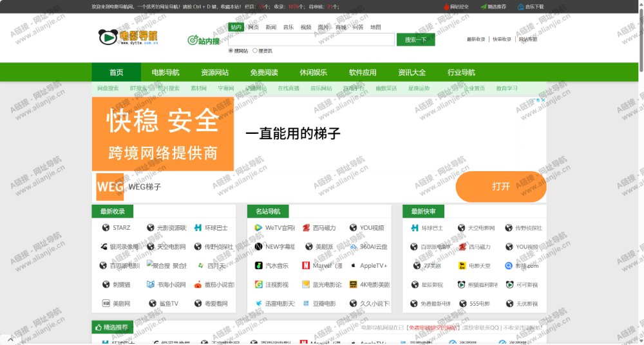Click the 555电影 site entry
This screenshot has width=644, height=345.
[475, 304]
